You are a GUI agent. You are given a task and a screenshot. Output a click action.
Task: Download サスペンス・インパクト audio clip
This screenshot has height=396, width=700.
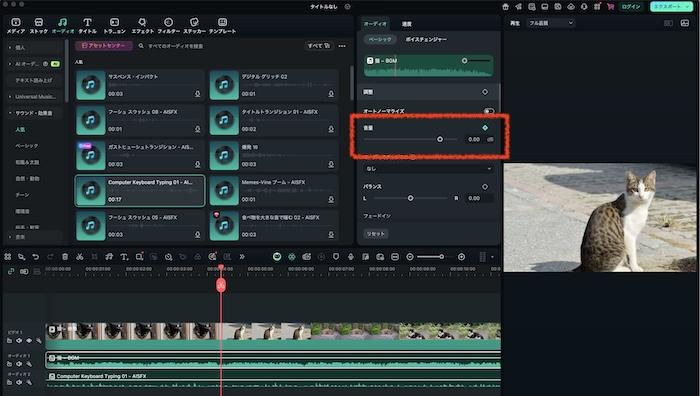[197, 94]
